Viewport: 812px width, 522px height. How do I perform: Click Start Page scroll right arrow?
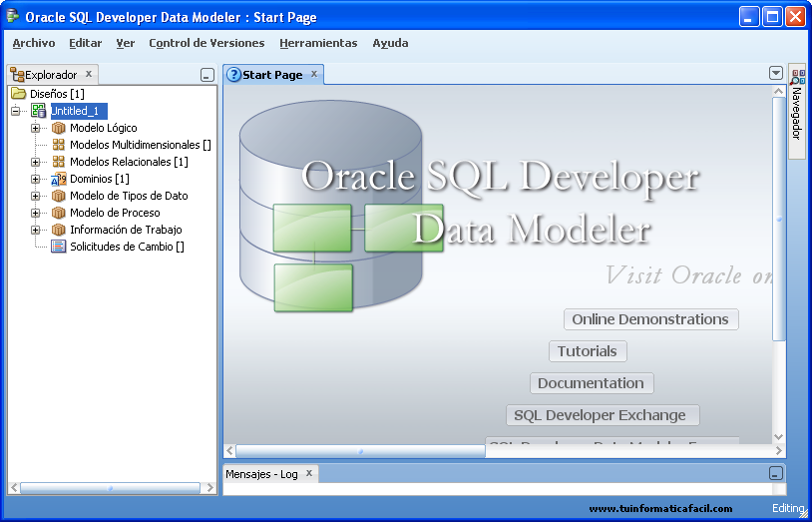point(779,451)
